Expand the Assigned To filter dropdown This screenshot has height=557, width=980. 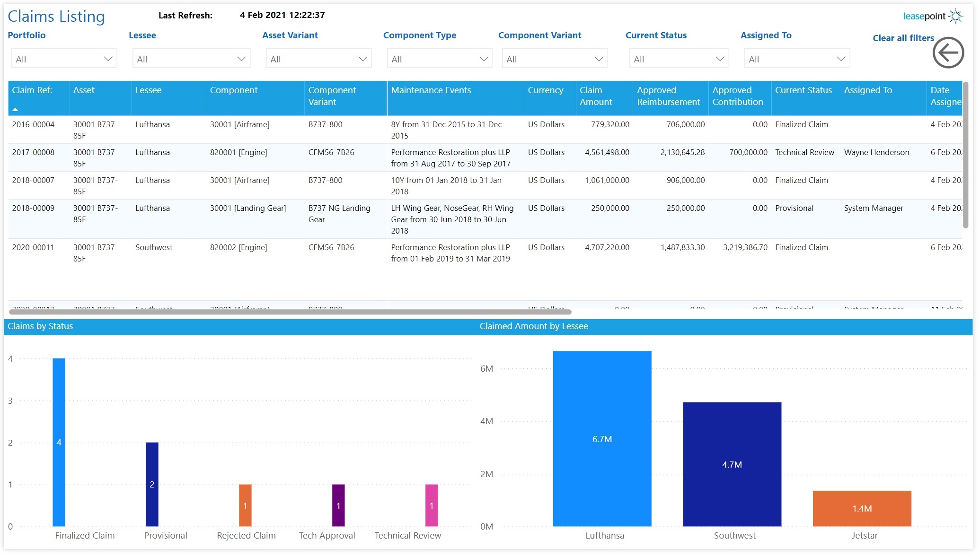pos(797,59)
